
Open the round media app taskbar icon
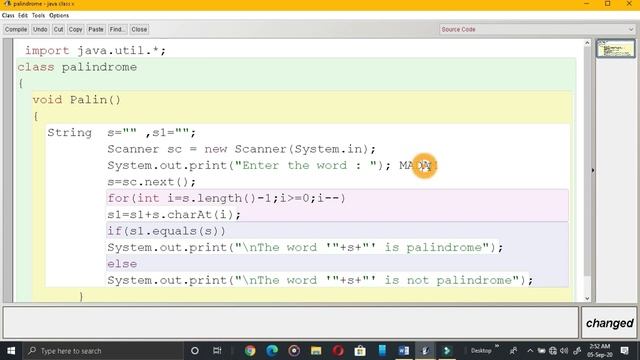(294, 351)
